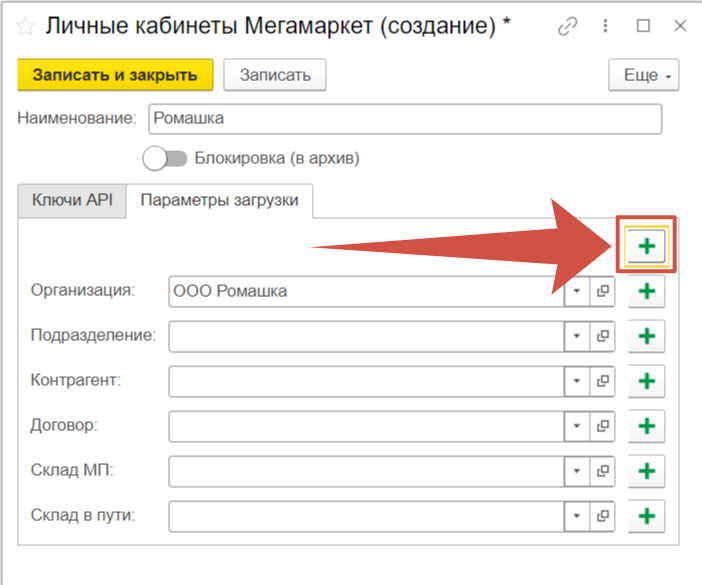
Task: Click green plus next to Организация field
Action: coord(646,291)
